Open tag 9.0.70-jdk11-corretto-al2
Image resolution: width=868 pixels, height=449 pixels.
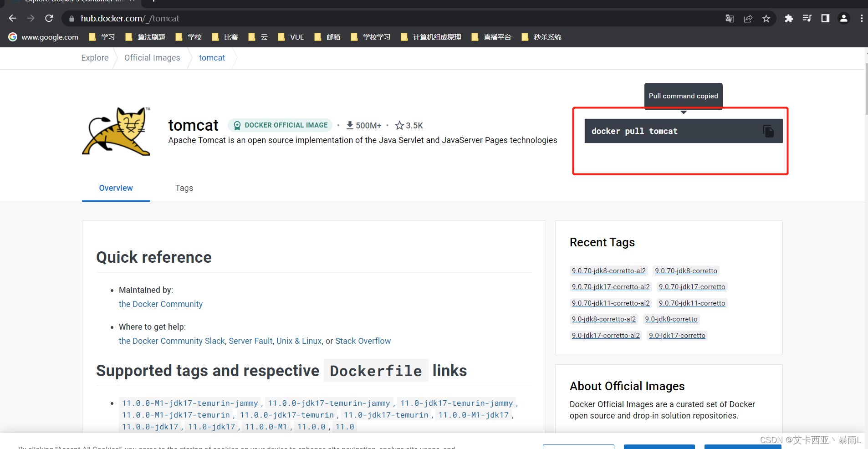pyautogui.click(x=611, y=303)
